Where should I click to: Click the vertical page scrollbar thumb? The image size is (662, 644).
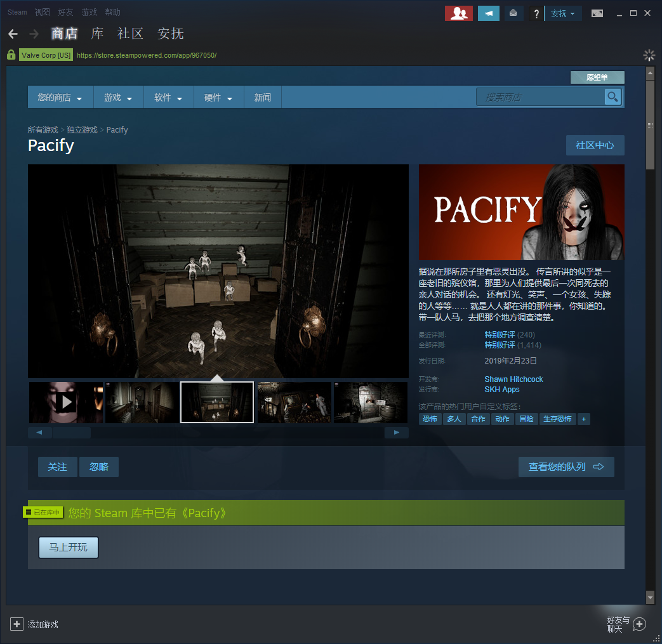(650, 124)
